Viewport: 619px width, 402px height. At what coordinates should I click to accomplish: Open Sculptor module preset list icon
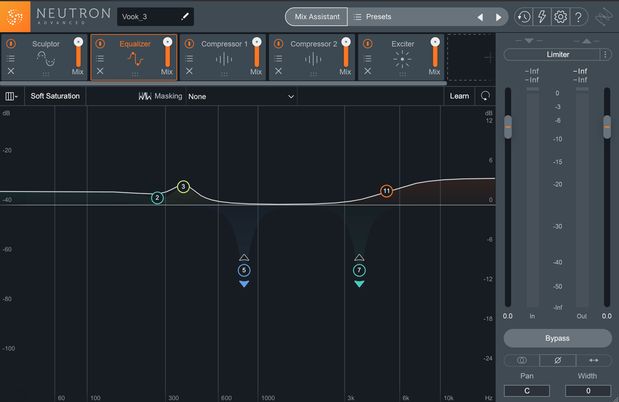(x=11, y=58)
